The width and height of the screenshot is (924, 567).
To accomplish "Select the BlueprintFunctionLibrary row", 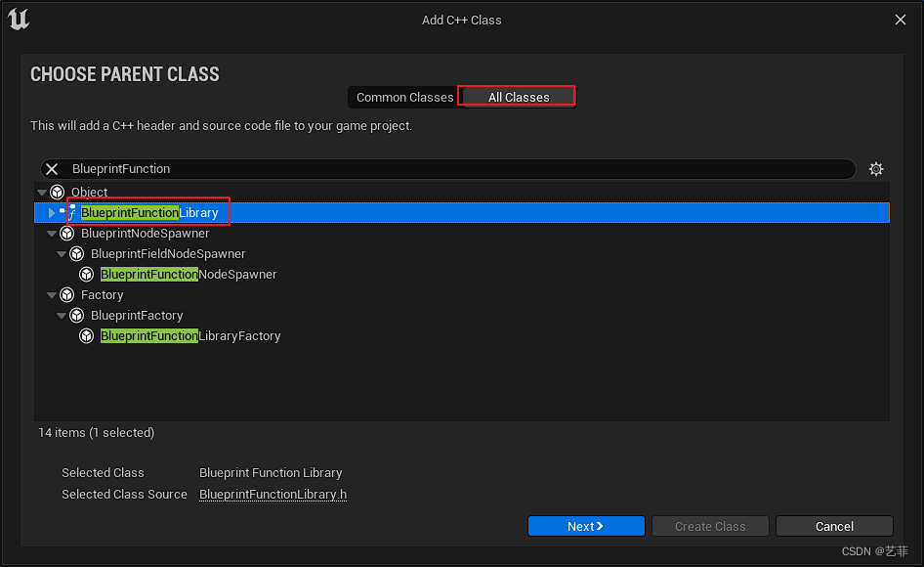I will click(x=461, y=212).
